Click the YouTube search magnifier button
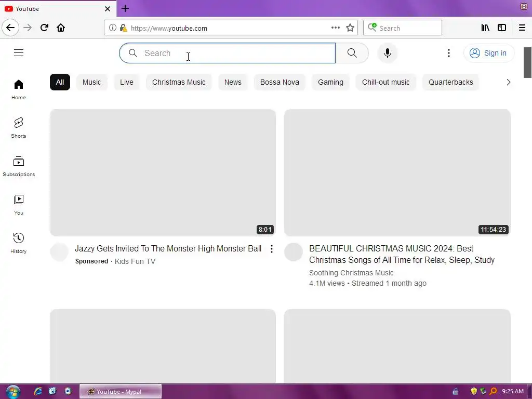The height and width of the screenshot is (399, 532). click(352, 53)
